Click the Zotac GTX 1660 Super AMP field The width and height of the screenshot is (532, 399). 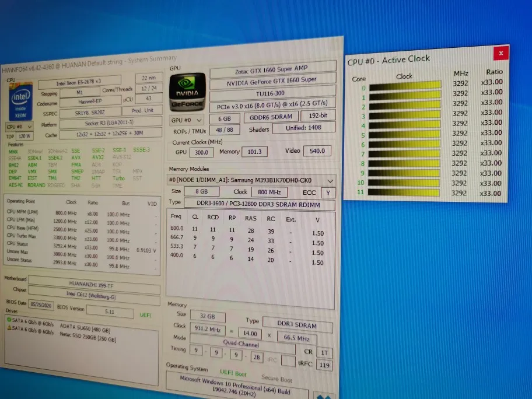(273, 69)
